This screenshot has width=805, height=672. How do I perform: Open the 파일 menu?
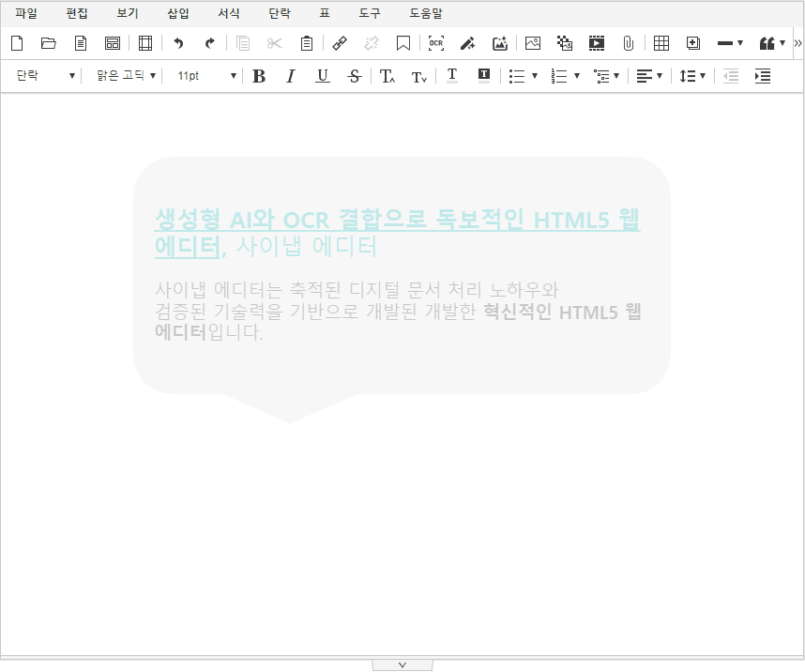[x=26, y=14]
